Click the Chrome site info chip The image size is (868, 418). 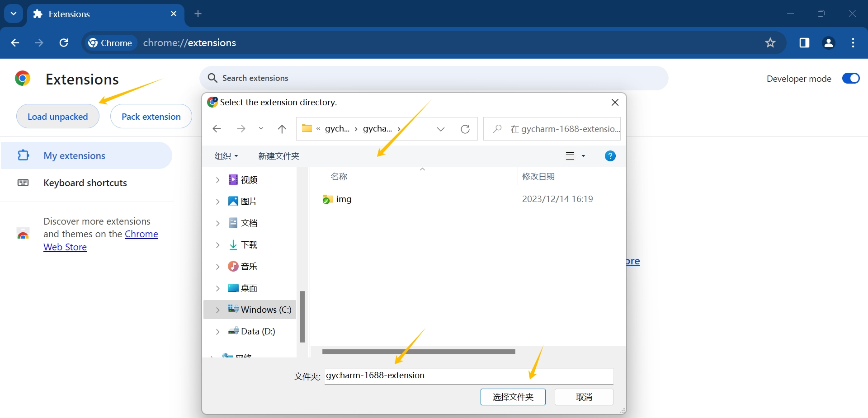tap(111, 42)
